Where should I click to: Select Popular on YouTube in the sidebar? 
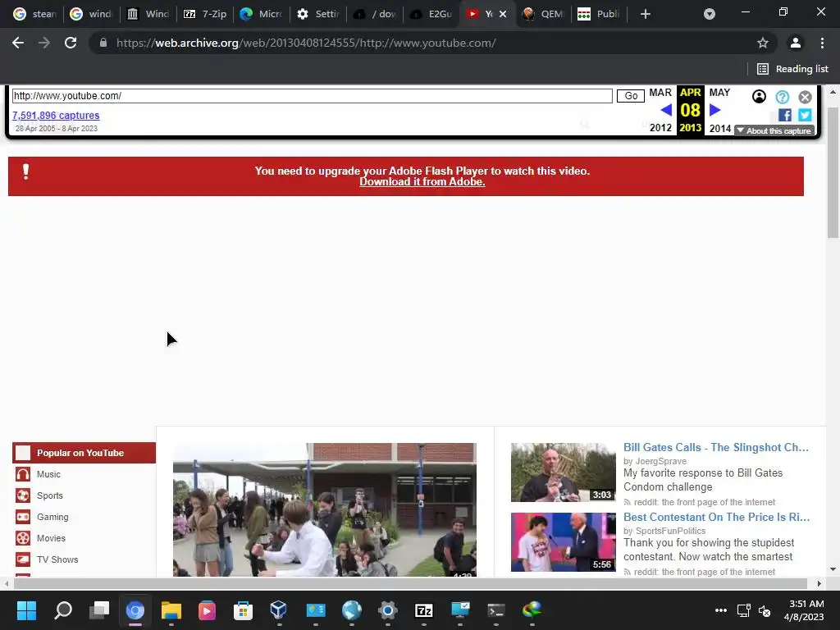(x=84, y=453)
